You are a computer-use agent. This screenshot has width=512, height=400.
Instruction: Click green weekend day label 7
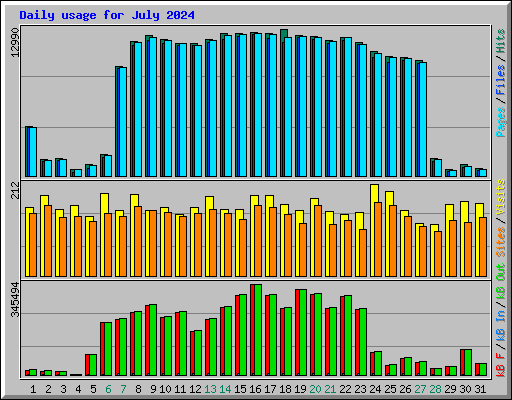coord(123,389)
